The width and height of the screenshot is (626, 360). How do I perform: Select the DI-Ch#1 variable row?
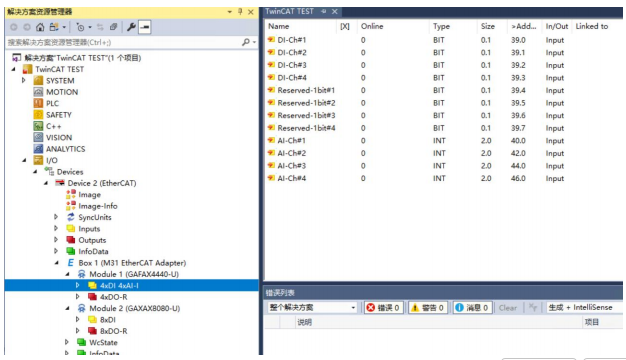(x=443, y=40)
